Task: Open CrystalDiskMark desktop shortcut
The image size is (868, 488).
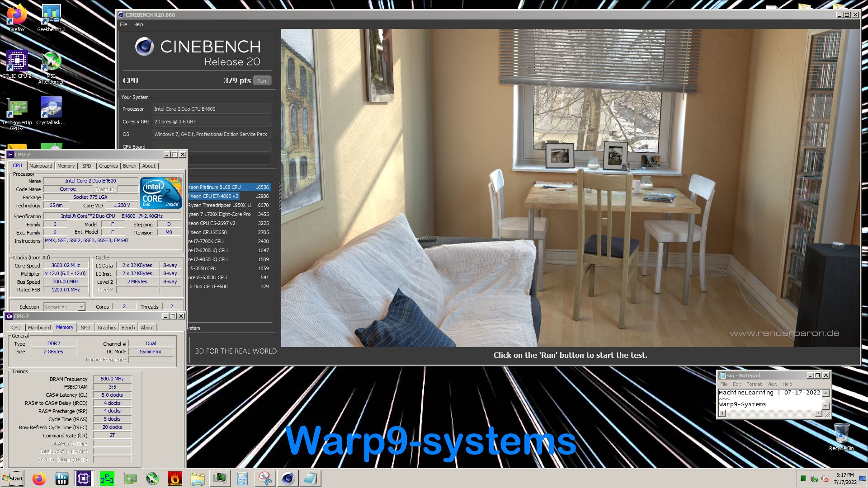Action: click(51, 111)
